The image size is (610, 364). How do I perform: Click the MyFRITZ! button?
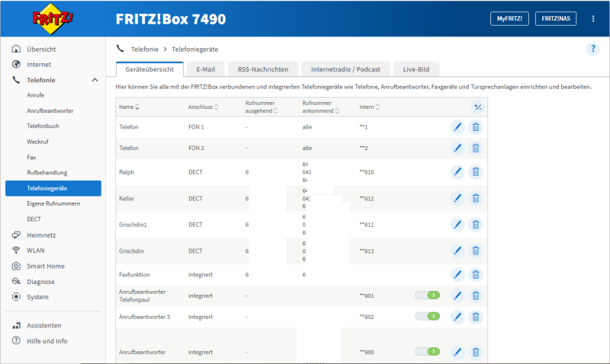coord(509,19)
